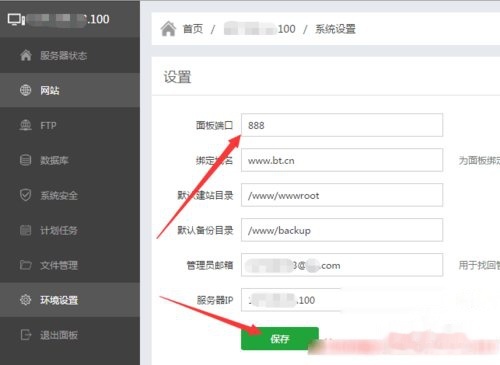Open the 首页 breadcrumb link

193,29
